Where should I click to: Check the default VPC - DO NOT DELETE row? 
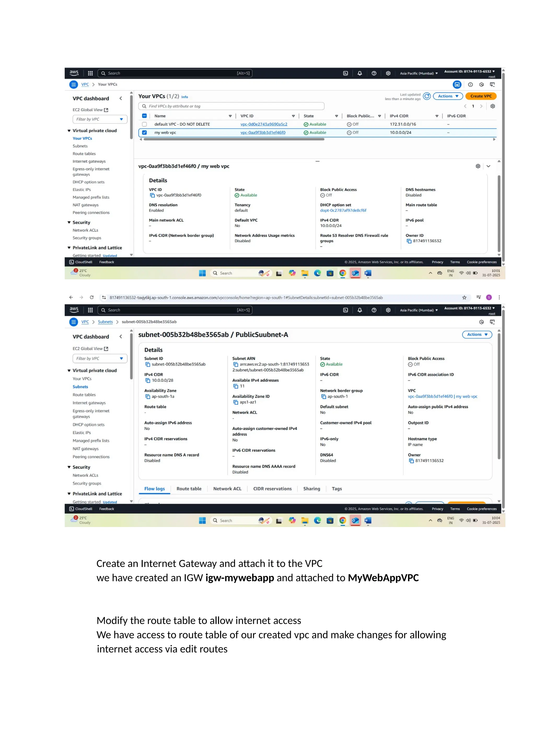[144, 124]
